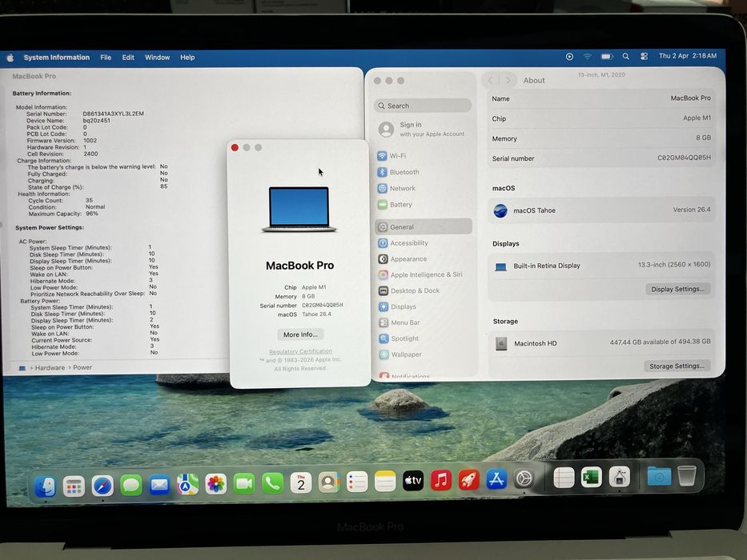This screenshot has height=560, width=747.
Task: Launch Safari from the Dock
Action: pyautogui.click(x=102, y=486)
